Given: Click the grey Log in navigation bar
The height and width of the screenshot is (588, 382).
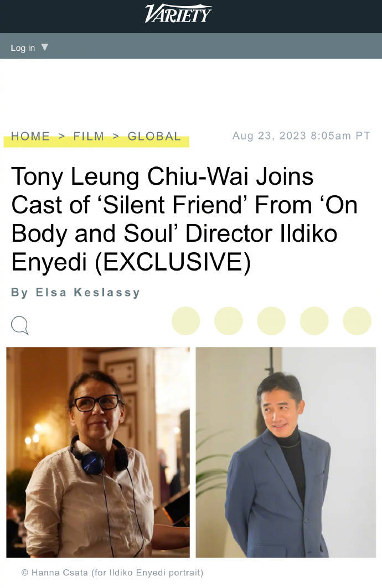Looking at the screenshot, I should tap(191, 46).
